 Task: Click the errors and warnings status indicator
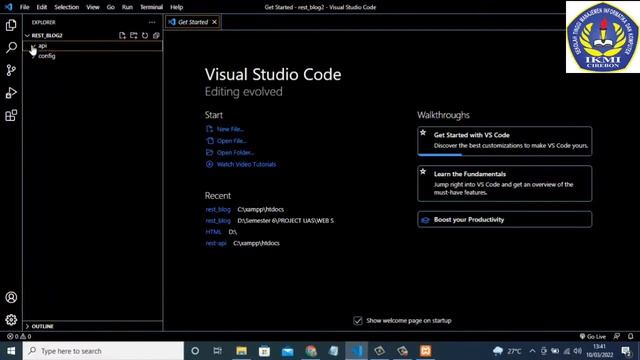pos(19,336)
